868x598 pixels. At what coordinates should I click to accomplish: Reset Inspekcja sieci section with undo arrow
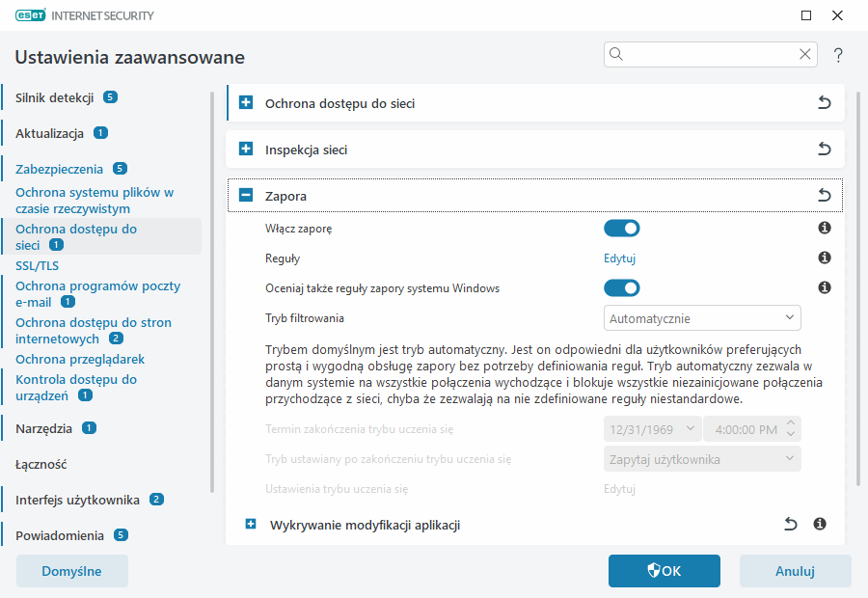(x=824, y=149)
